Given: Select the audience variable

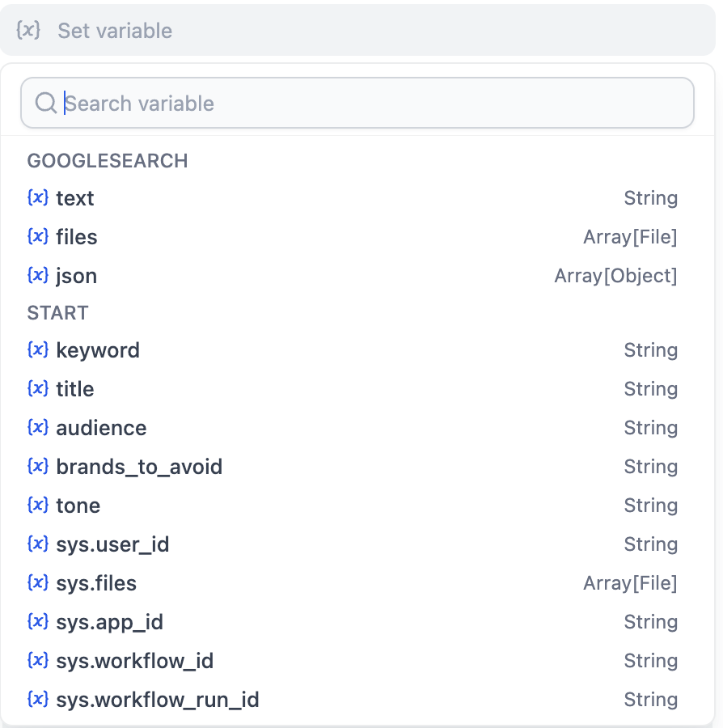Looking at the screenshot, I should 101,427.
